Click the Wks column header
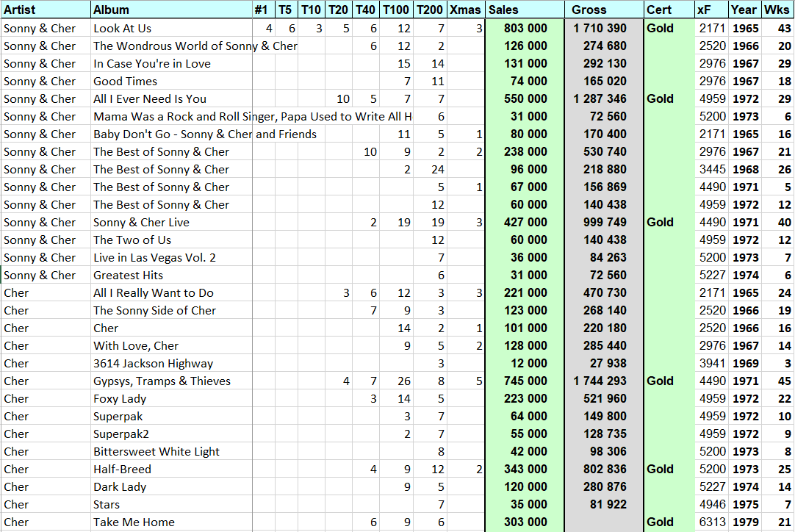Image resolution: width=795 pixels, height=532 pixels. [x=777, y=10]
